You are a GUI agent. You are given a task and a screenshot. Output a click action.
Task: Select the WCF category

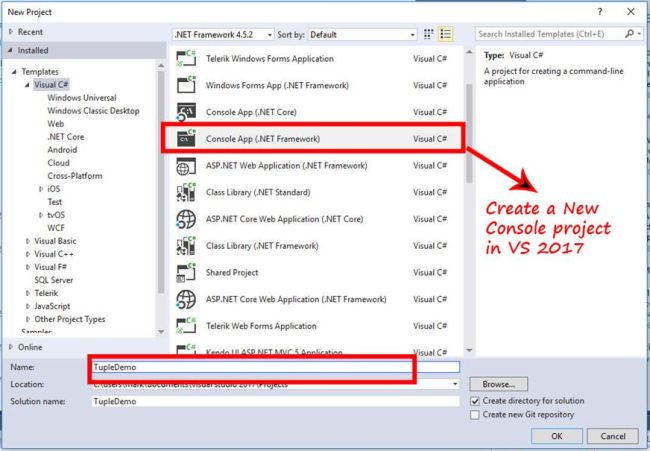(56, 228)
